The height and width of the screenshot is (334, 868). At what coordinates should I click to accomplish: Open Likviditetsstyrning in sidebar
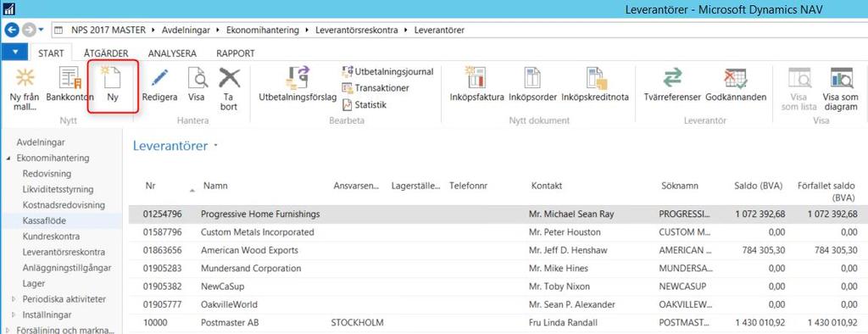58,189
